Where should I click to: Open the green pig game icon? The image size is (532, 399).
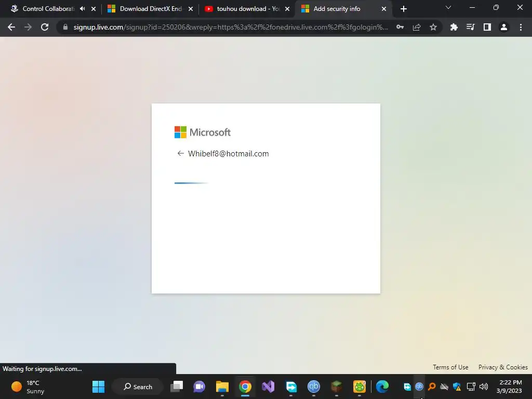click(x=360, y=387)
